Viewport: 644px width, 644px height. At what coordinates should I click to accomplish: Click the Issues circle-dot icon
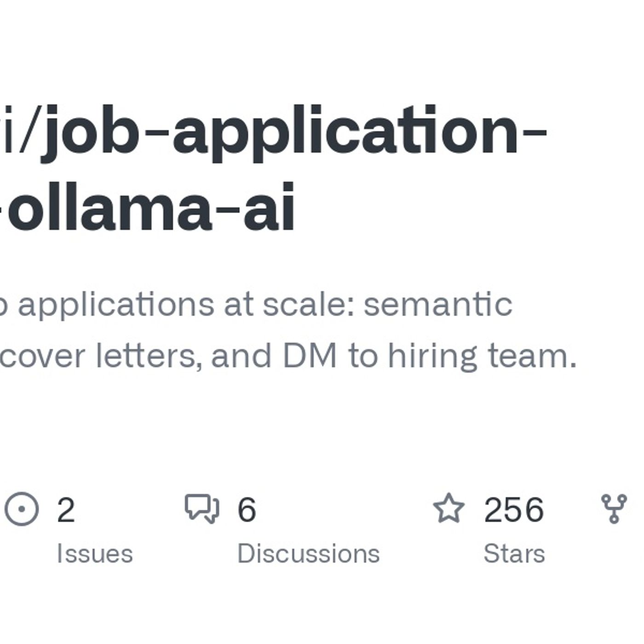tap(22, 508)
